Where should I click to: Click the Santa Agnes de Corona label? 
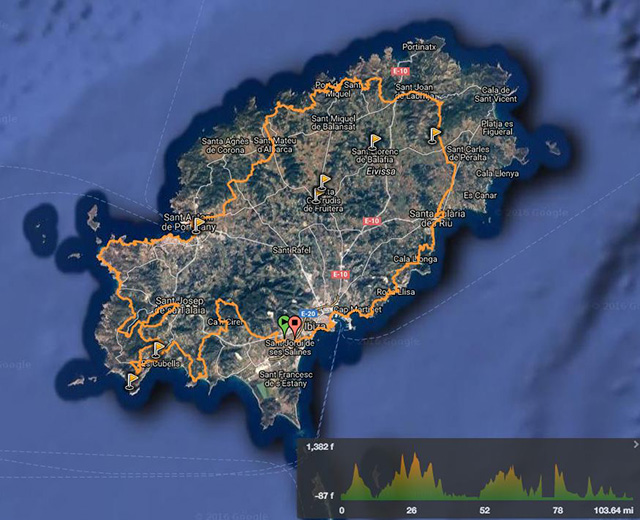(x=225, y=145)
